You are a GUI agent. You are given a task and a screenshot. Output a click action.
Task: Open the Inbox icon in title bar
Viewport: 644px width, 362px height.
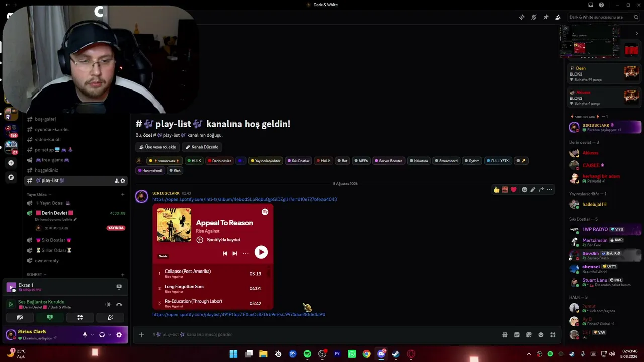click(591, 5)
